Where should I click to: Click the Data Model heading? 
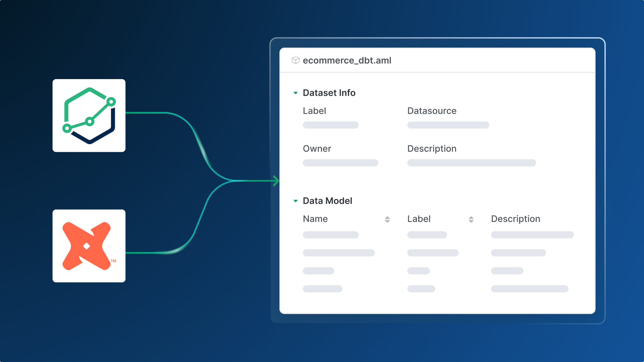point(327,201)
